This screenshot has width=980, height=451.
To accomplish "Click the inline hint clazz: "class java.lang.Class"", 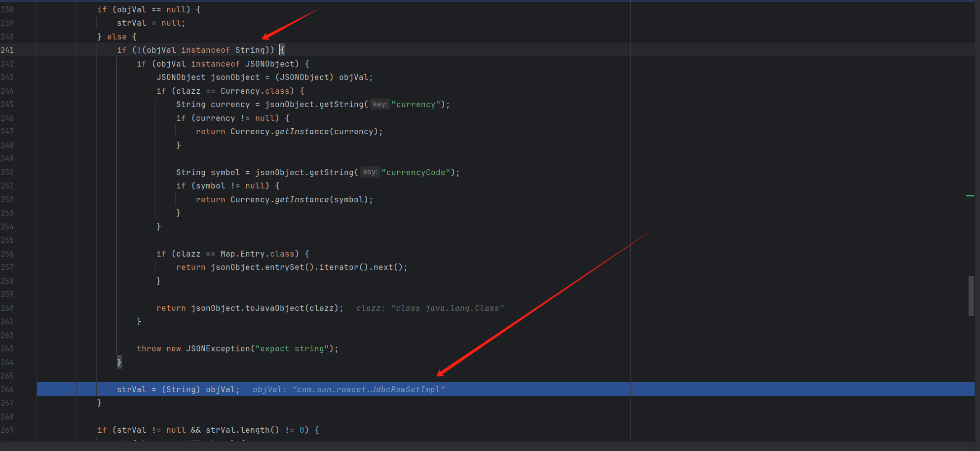I will (x=430, y=308).
